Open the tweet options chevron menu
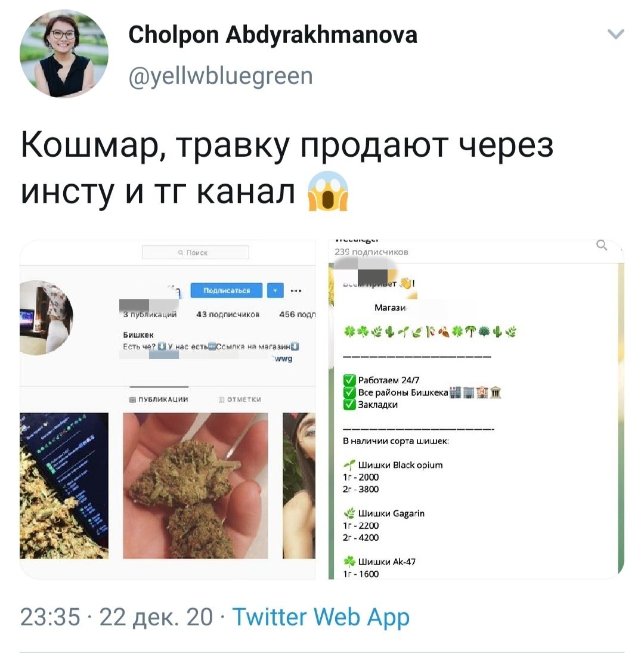The image size is (644, 657). click(615, 34)
